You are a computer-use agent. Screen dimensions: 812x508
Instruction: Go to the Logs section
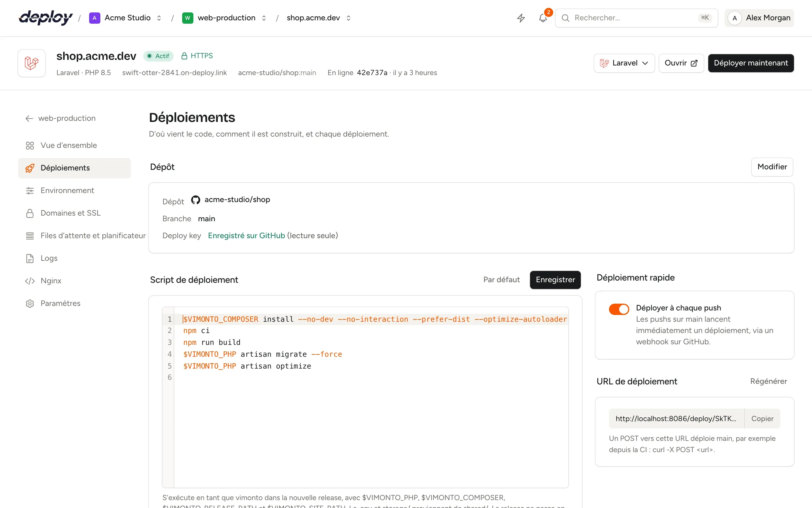point(74,258)
